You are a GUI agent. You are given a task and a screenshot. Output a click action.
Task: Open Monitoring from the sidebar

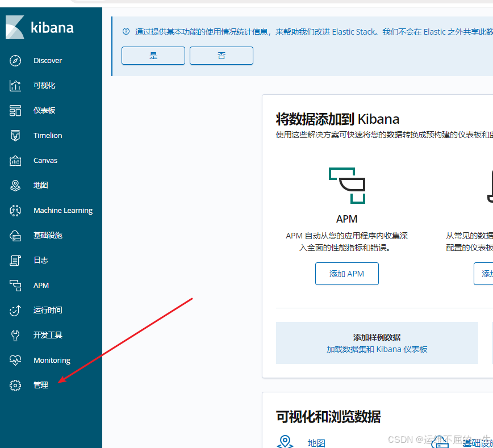pyautogui.click(x=51, y=361)
